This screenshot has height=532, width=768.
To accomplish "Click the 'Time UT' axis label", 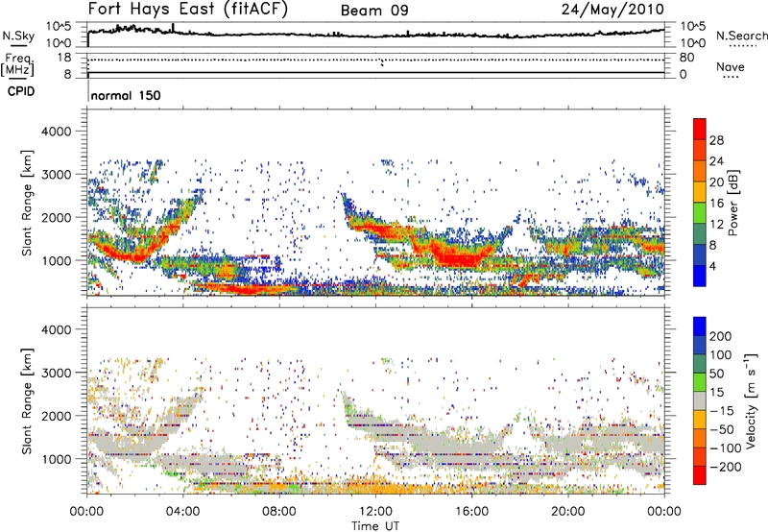I will [x=375, y=526].
